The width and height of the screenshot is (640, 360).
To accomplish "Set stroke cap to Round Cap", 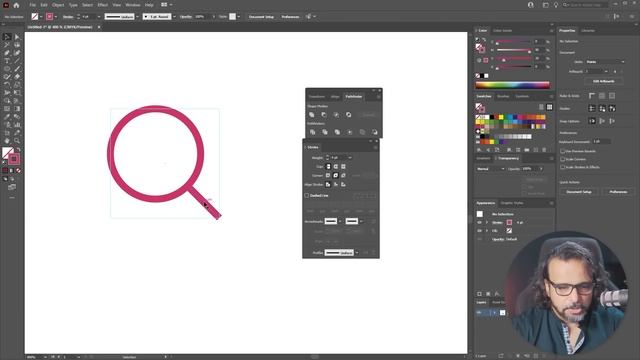I will pyautogui.click(x=336, y=167).
